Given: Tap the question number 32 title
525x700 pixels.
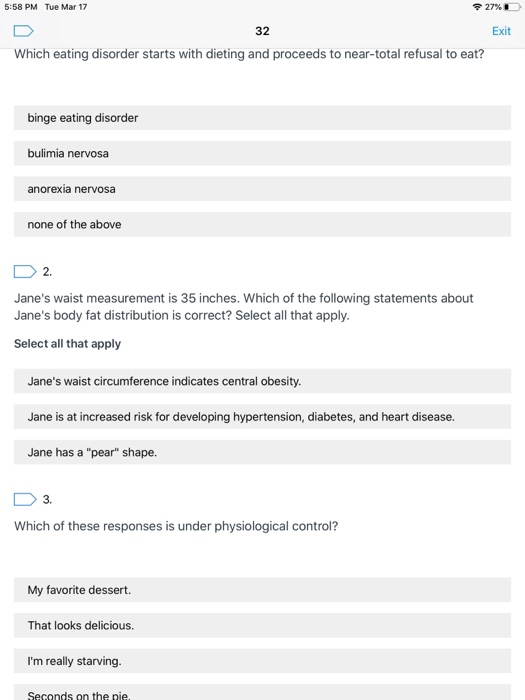Looking at the screenshot, I should pyautogui.click(x=262, y=31).
